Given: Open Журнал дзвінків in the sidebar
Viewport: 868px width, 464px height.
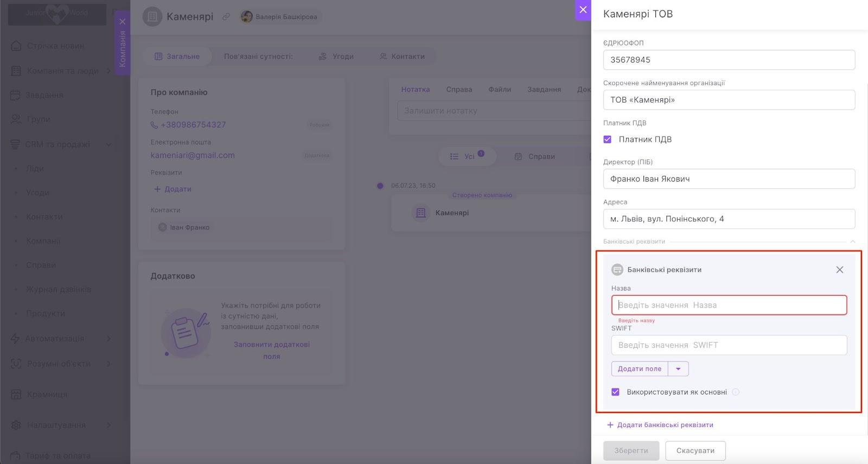Looking at the screenshot, I should click(x=59, y=289).
